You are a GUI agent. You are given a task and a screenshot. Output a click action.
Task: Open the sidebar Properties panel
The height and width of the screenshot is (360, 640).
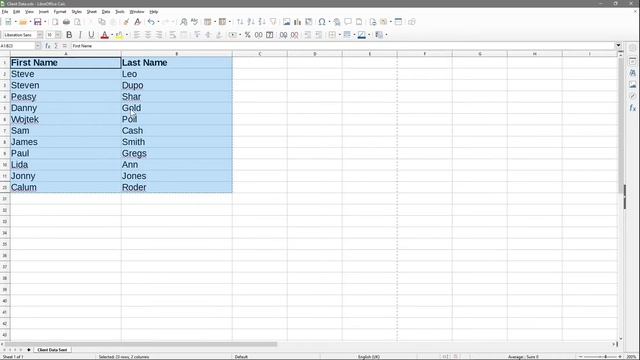click(x=632, y=61)
